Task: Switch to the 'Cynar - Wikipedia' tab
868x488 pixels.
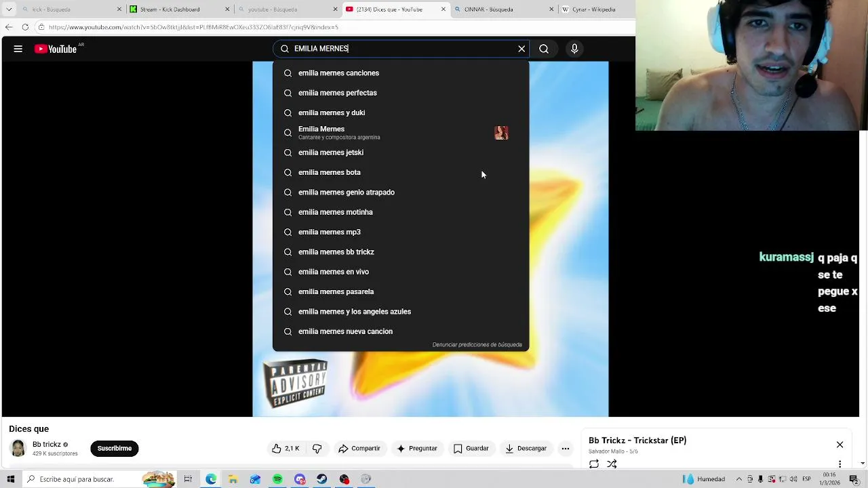Action: coord(595,9)
